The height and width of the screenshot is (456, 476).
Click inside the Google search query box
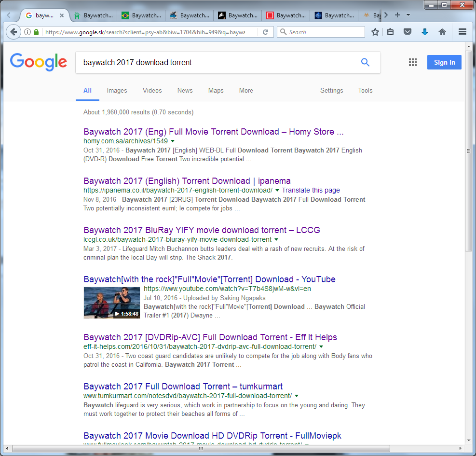coord(218,62)
